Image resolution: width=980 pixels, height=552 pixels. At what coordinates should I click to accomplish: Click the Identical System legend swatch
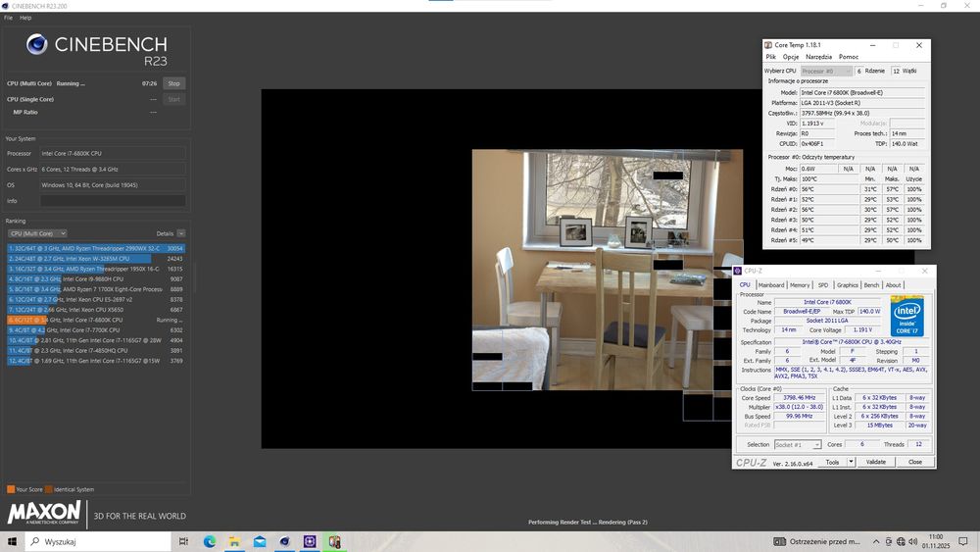pos(49,489)
